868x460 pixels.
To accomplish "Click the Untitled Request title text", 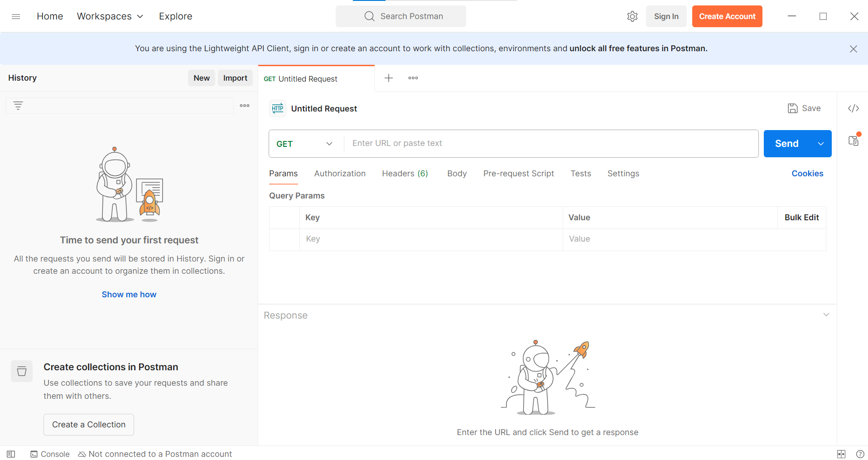I will [324, 109].
